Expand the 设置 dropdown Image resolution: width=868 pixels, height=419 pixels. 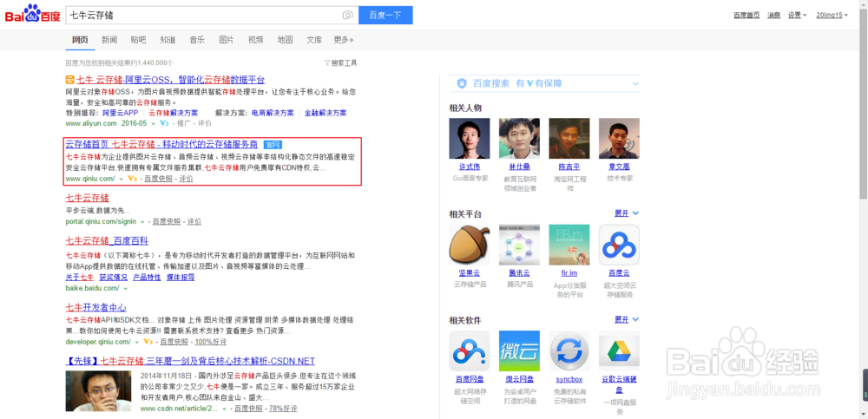point(797,15)
